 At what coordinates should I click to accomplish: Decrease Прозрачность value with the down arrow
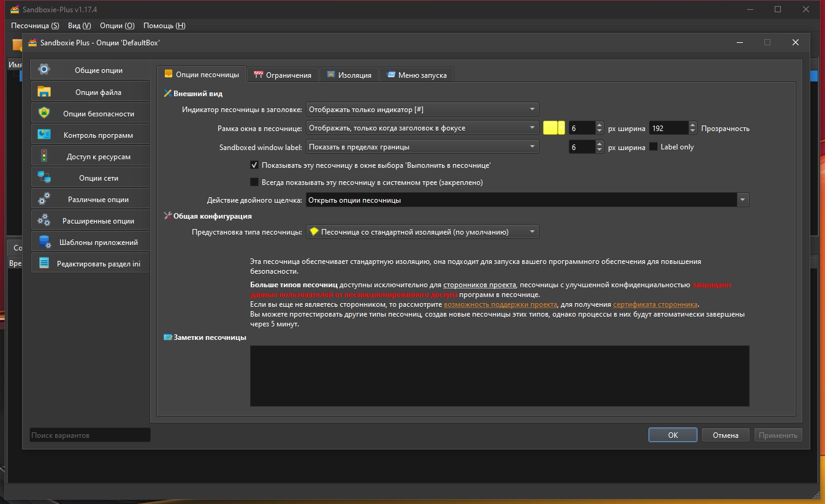(x=693, y=132)
